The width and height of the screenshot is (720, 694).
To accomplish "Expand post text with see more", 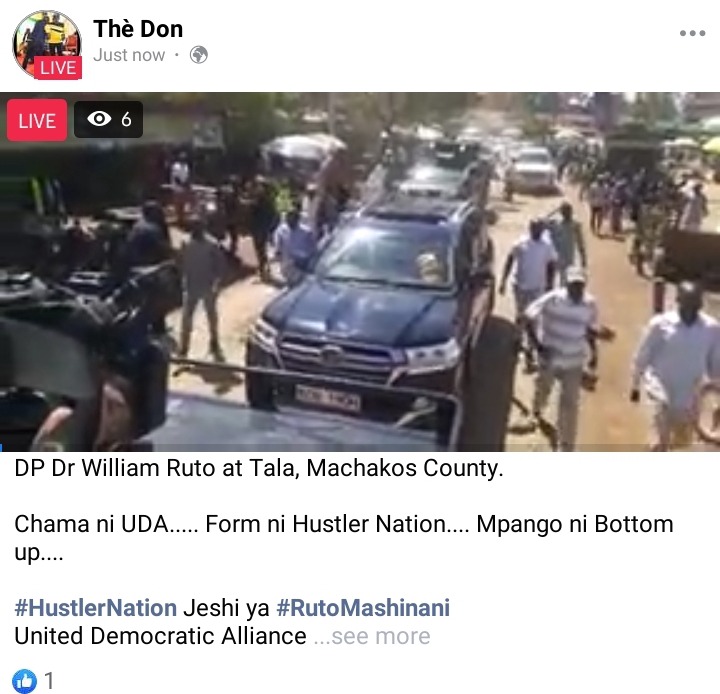I will pyautogui.click(x=372, y=637).
